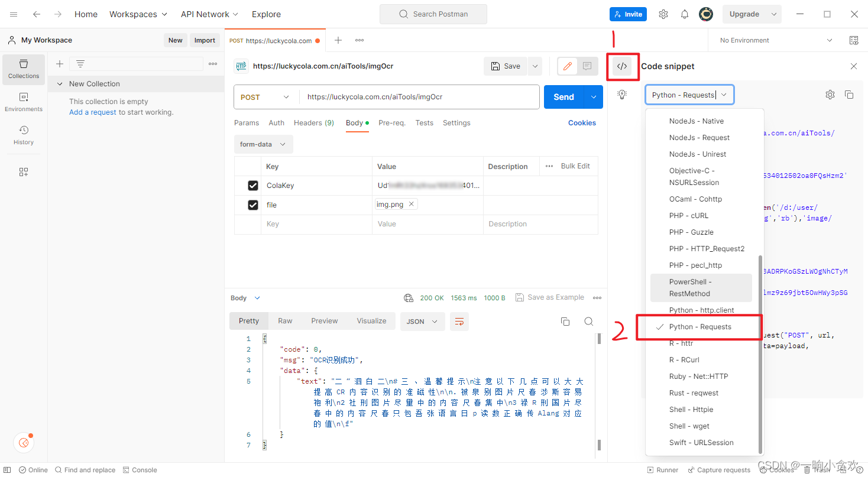Viewport: 868px width, 477px height.
Task: Open the No Environment selector
Action: click(775, 40)
